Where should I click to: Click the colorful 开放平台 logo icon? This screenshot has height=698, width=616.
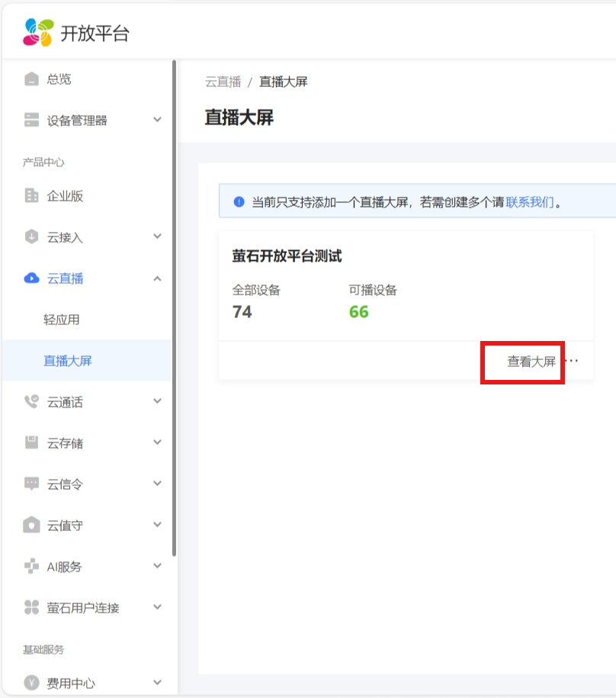point(38,33)
